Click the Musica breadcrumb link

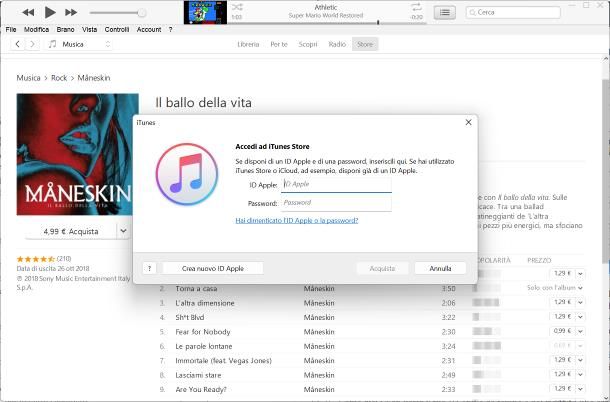(x=28, y=78)
